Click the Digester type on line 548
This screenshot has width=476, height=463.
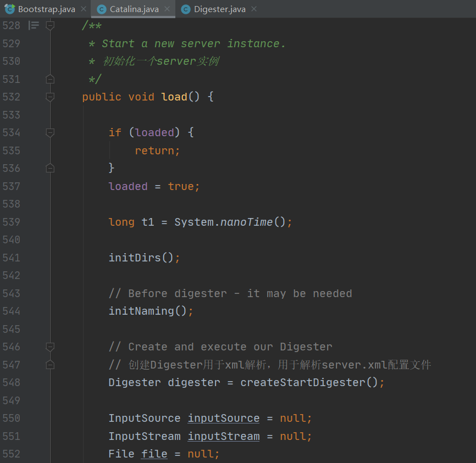pyautogui.click(x=135, y=382)
